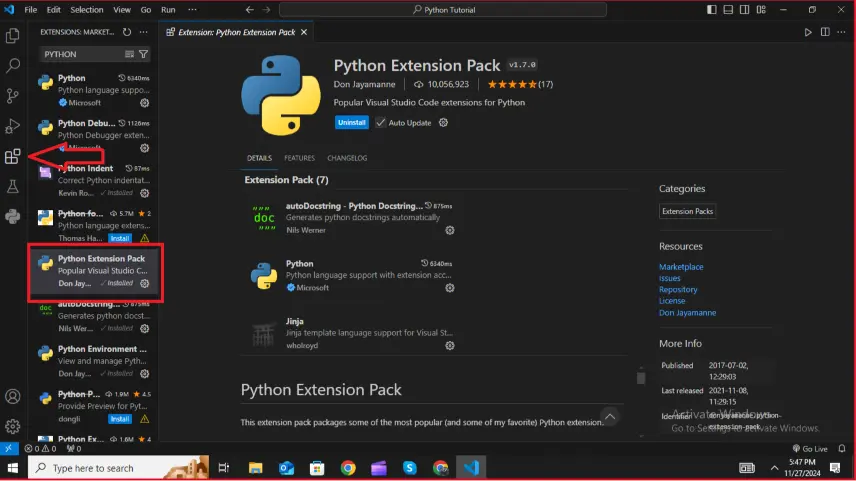Open Views and More Actions ellipsis
The width and height of the screenshot is (856, 481).
(144, 32)
